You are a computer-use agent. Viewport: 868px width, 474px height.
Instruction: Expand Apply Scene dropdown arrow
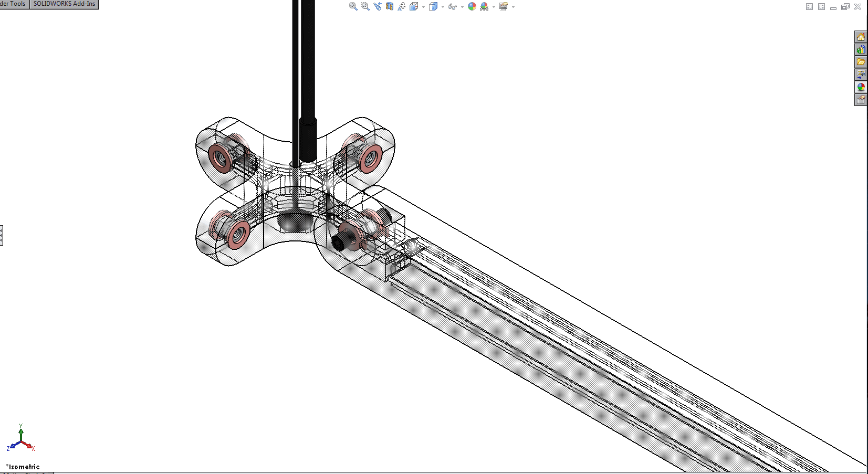coord(494,7)
